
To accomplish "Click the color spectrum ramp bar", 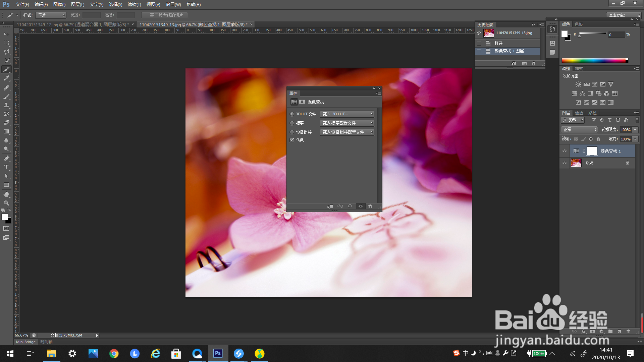I will pos(594,61).
